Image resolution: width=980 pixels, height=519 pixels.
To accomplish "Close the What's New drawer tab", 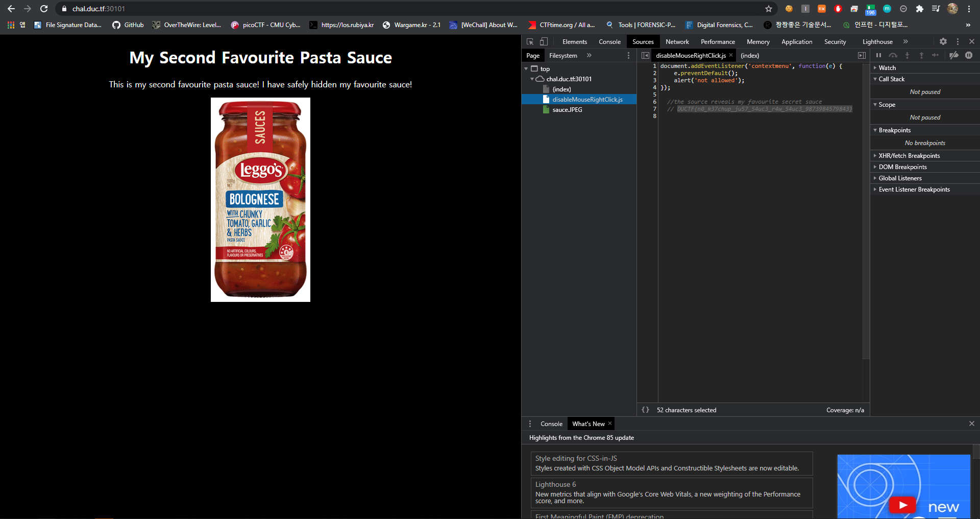I will click(x=610, y=423).
